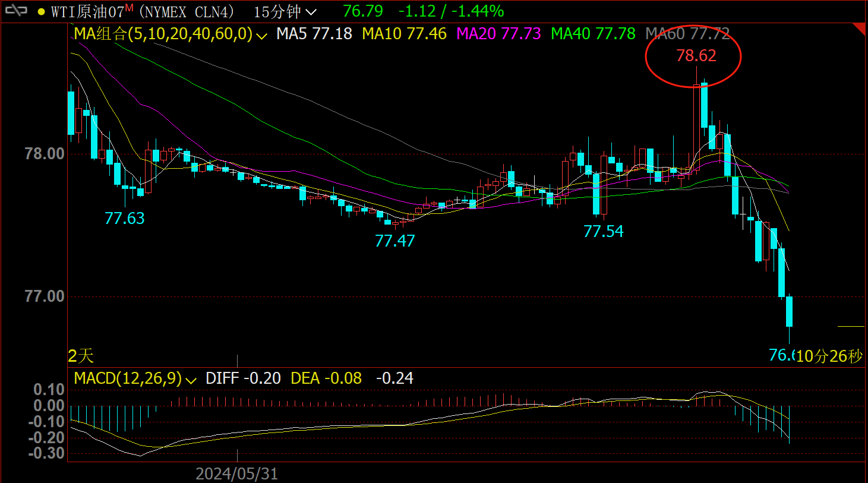The height and width of the screenshot is (483, 868).
Task: Click the -0.20 MACD axis label
Action: coord(46,438)
